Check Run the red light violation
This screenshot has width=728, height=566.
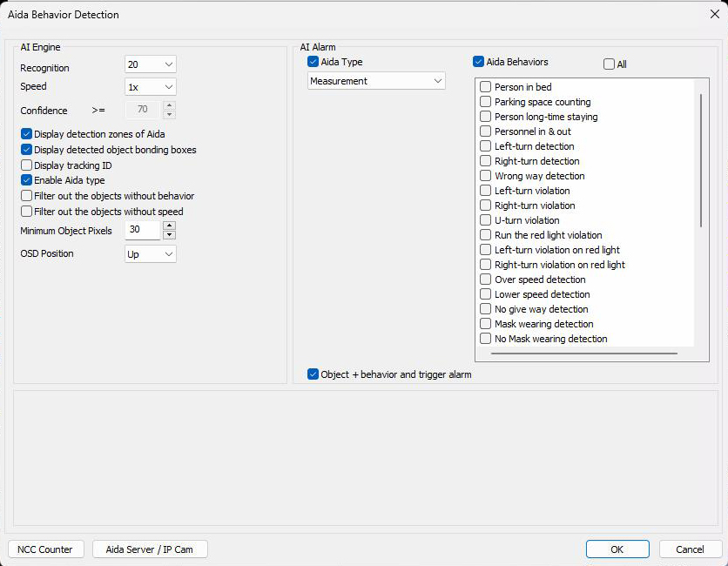pos(485,235)
